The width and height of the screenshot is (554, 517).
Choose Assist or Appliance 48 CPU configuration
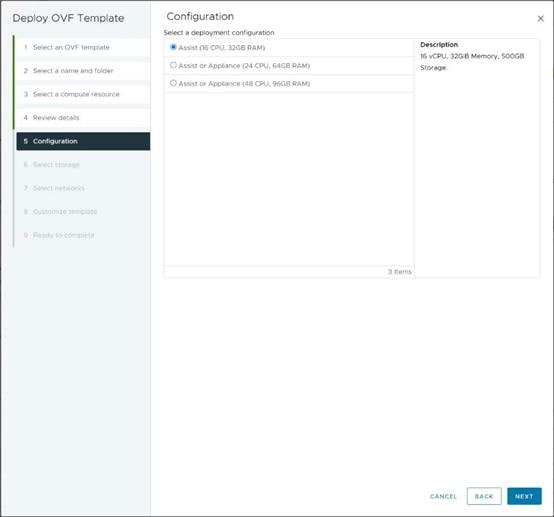click(x=173, y=83)
